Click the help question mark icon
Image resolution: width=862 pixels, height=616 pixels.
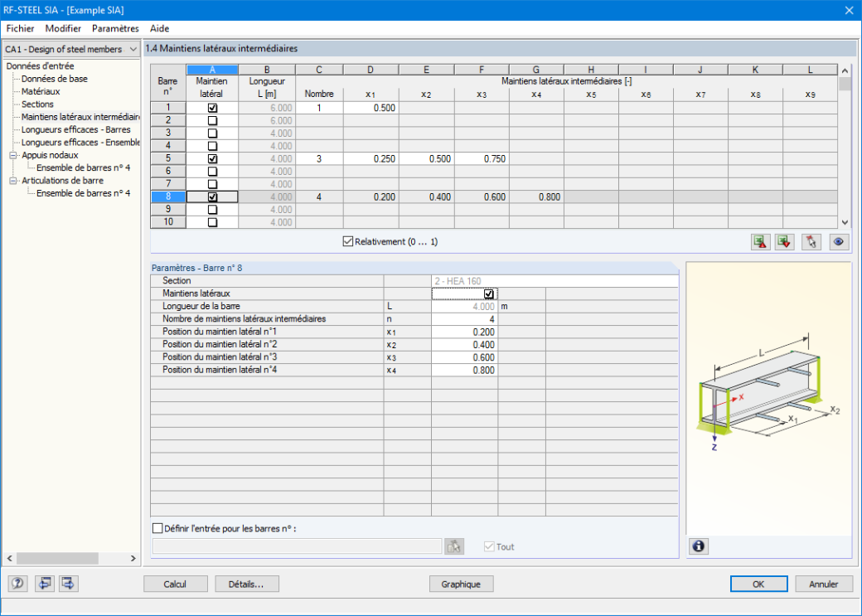click(17, 584)
